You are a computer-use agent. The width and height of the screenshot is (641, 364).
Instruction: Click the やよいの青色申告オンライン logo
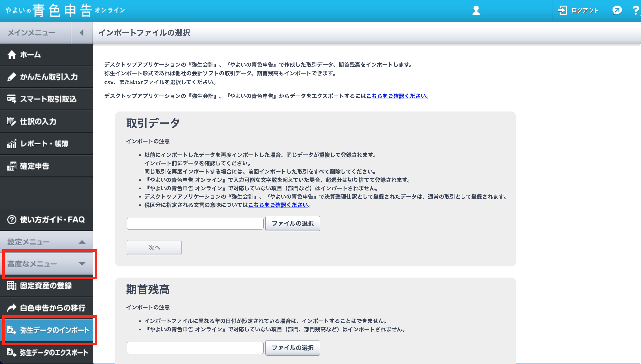point(65,10)
